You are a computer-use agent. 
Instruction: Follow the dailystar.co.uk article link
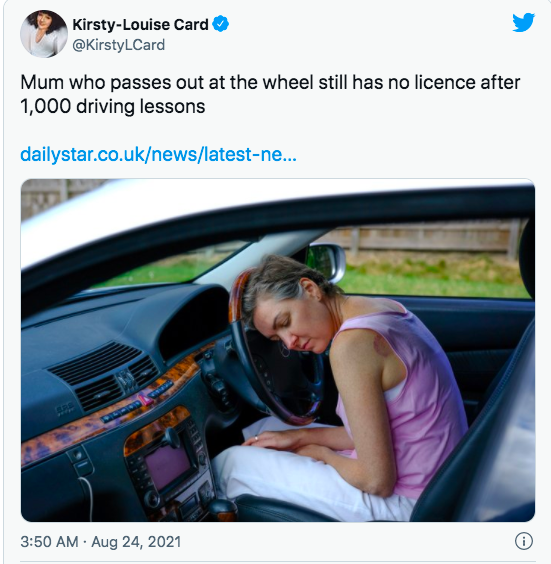158,154
